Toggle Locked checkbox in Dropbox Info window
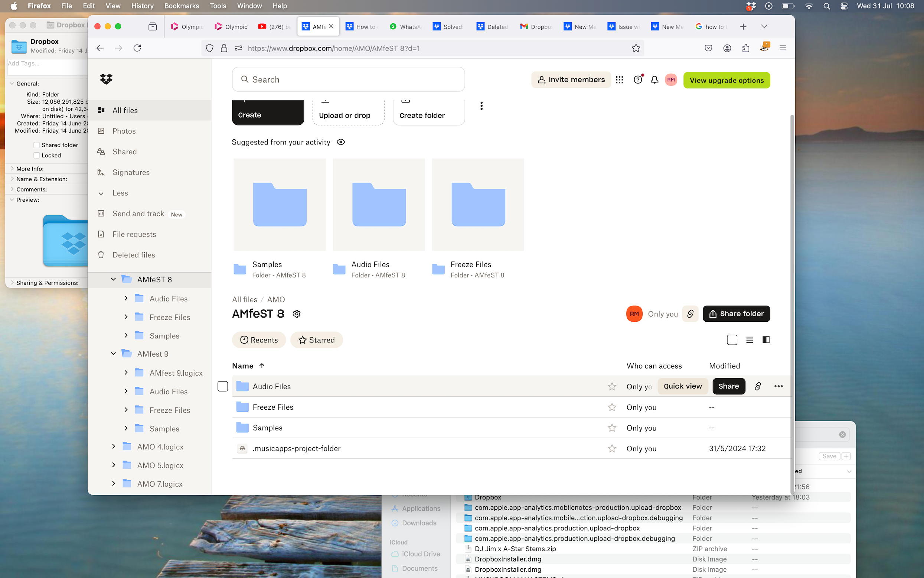Viewport: 924px width, 578px height. [37, 155]
